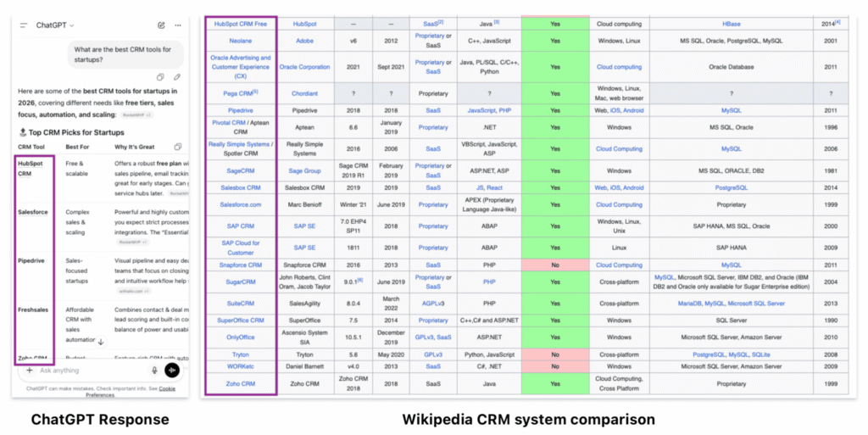Click the No cell in Snapforce CRM row
868x435 pixels.
tap(555, 265)
